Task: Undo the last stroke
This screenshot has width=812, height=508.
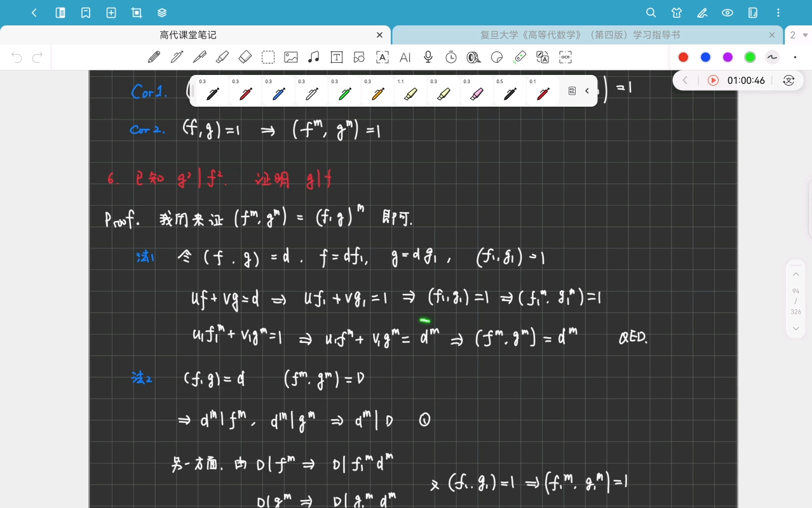Action: (x=17, y=58)
